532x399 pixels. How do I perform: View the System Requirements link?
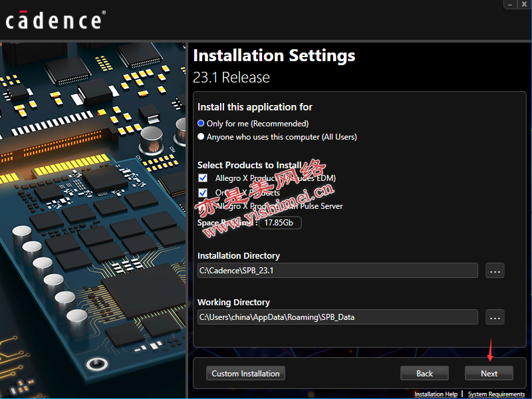(496, 394)
